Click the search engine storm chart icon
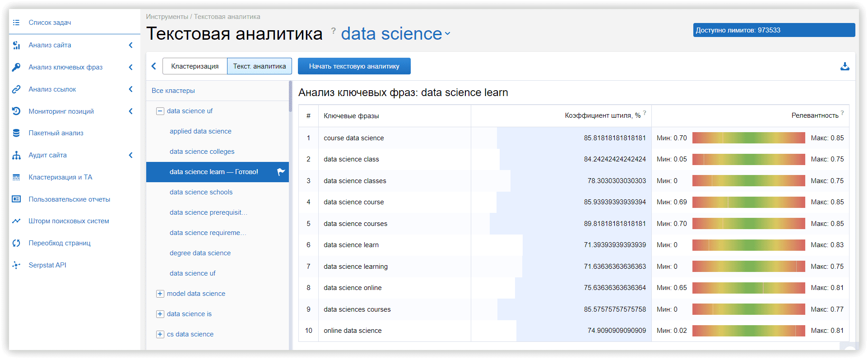Image resolution: width=868 pixels, height=359 pixels. [x=16, y=221]
